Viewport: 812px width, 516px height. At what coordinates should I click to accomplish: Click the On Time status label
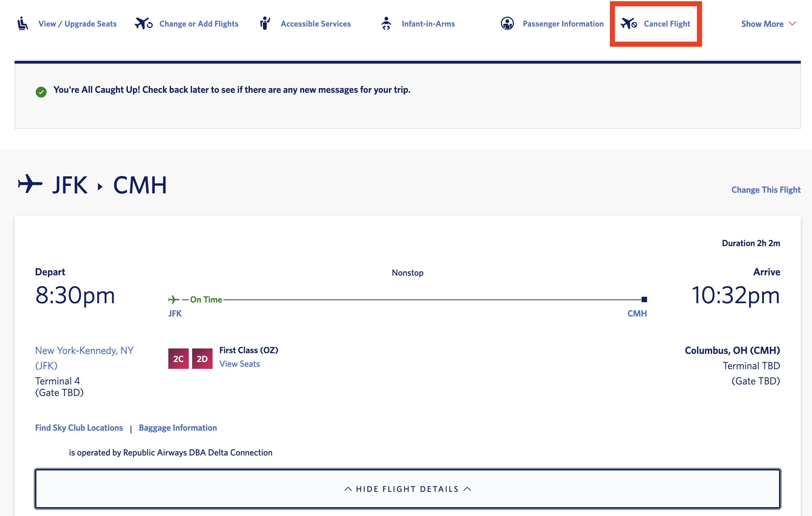pos(206,299)
